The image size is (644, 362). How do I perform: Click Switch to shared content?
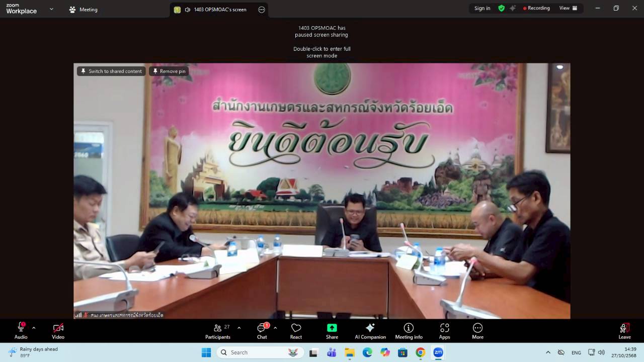pyautogui.click(x=111, y=71)
